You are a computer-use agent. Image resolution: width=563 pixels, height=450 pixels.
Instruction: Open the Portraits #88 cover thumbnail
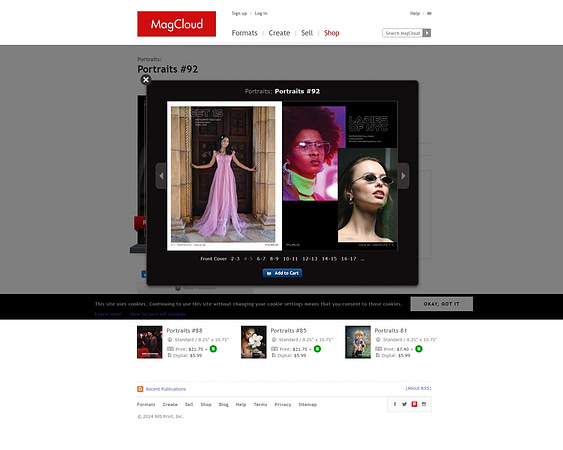coord(149,342)
